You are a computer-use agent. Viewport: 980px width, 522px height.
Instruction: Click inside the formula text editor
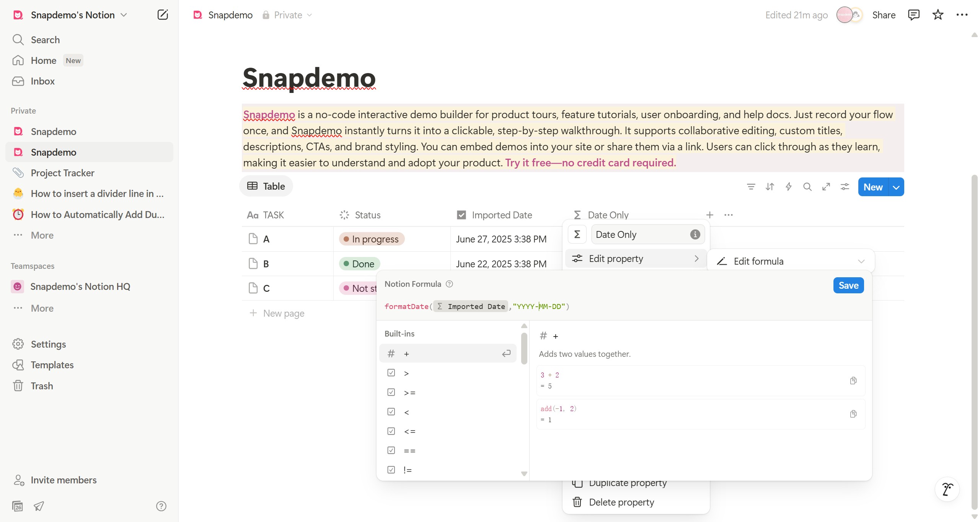624,306
